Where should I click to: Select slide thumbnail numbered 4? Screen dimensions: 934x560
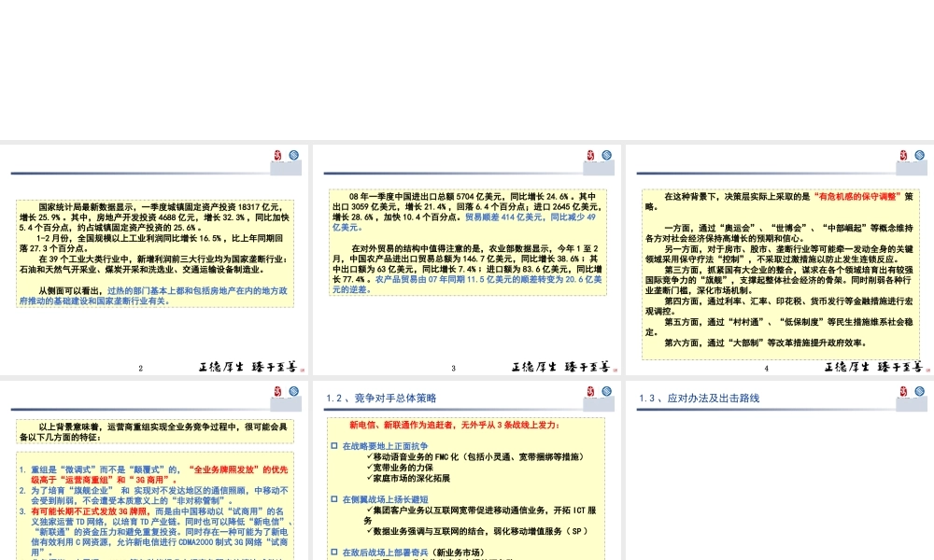pyautogui.click(x=780, y=259)
